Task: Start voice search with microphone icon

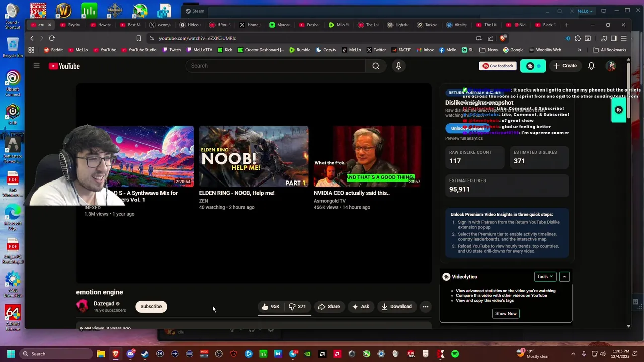Action: pyautogui.click(x=398, y=66)
